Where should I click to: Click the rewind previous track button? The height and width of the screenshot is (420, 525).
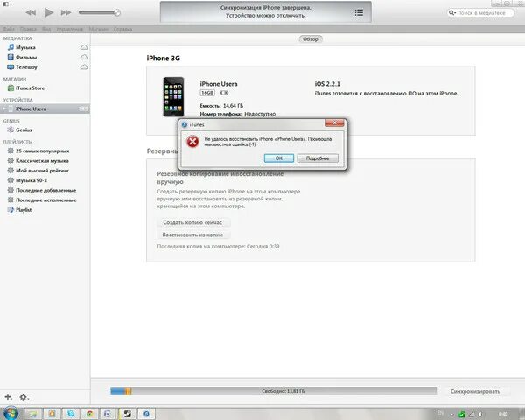31,13
